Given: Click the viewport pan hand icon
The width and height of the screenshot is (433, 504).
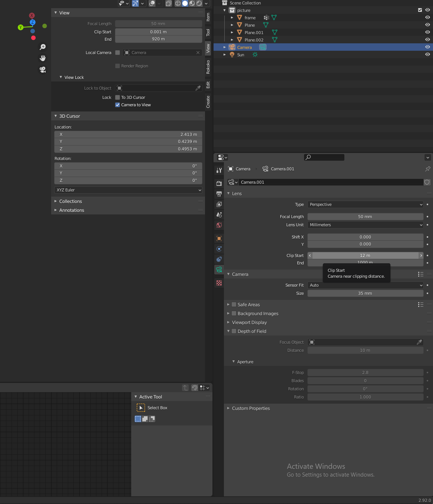Looking at the screenshot, I should point(43,58).
